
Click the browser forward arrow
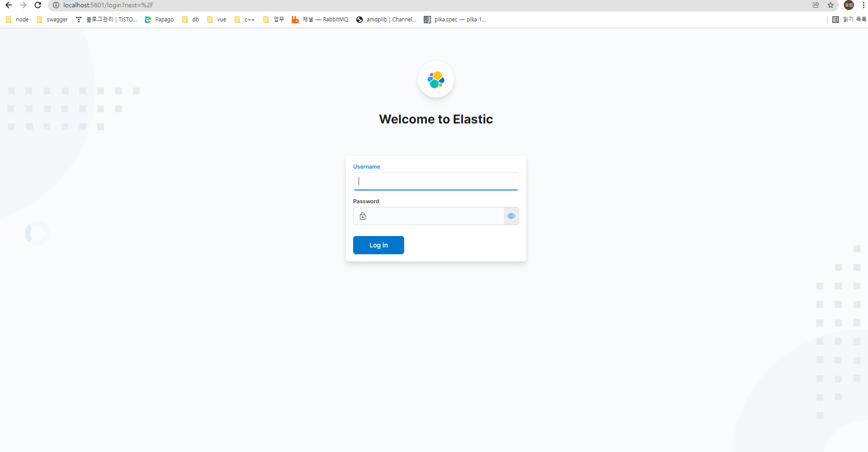23,5
